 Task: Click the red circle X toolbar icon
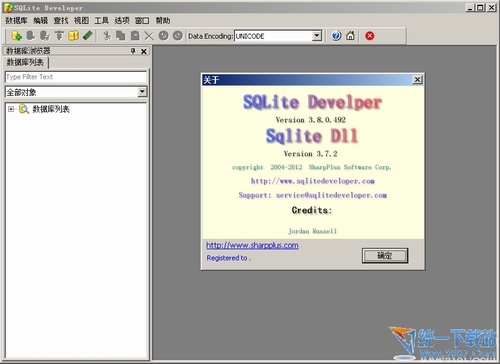pos(369,36)
